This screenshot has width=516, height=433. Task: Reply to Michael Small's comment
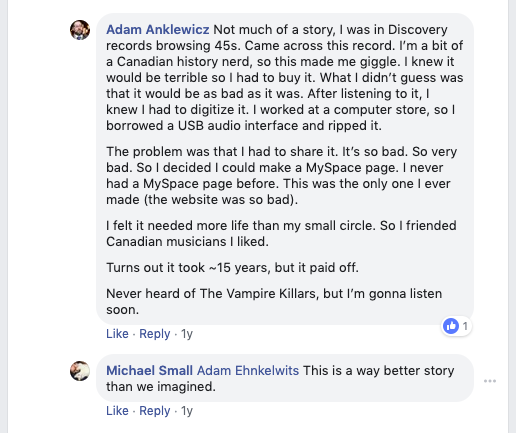pyautogui.click(x=155, y=411)
